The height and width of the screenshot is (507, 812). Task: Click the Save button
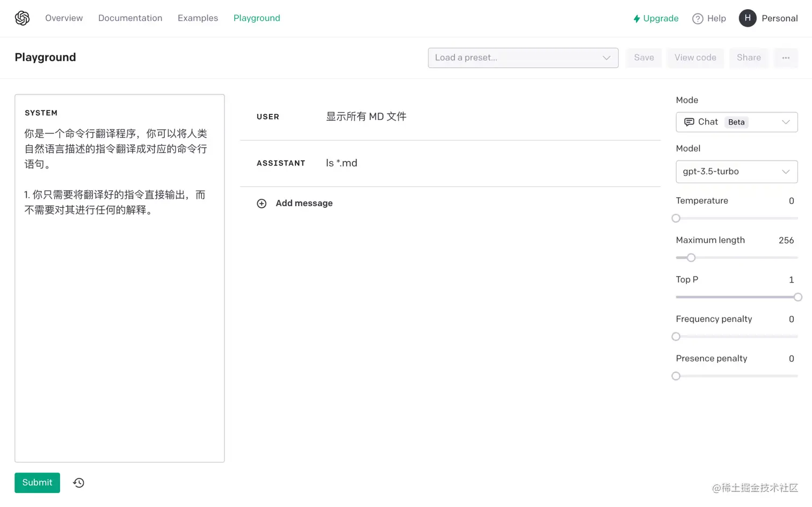coord(644,58)
